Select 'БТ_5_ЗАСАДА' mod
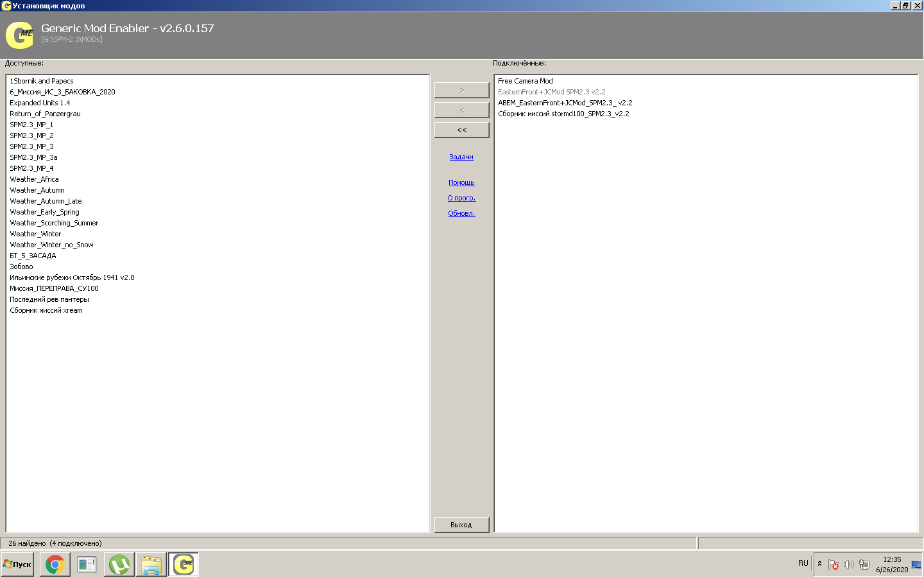Image resolution: width=924 pixels, height=578 pixels. pyautogui.click(x=33, y=256)
